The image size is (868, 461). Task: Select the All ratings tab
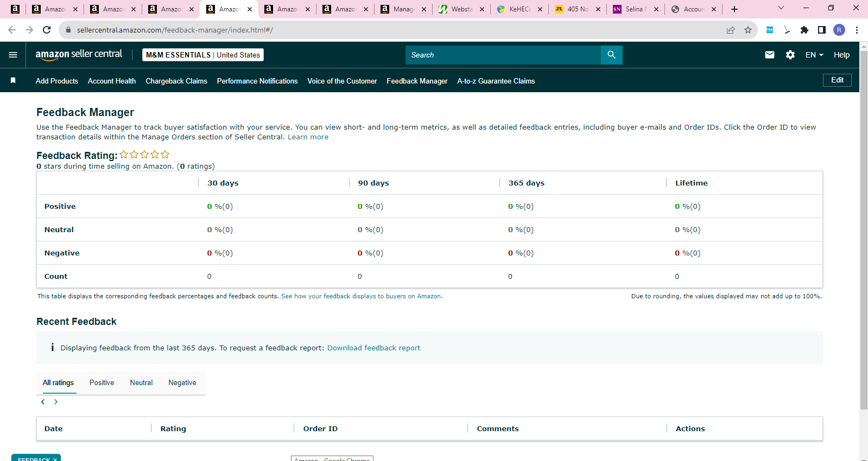pos(58,382)
